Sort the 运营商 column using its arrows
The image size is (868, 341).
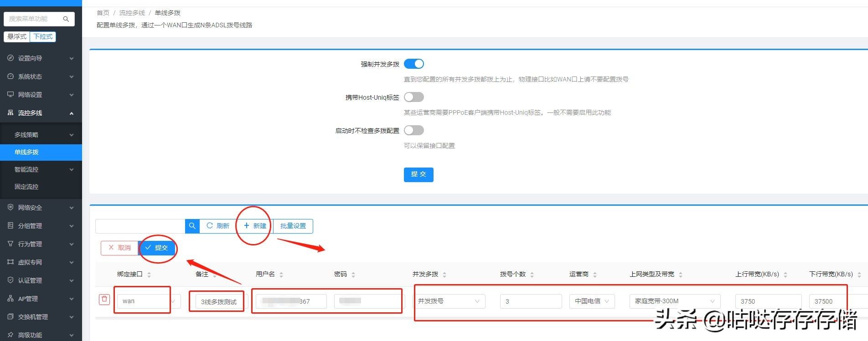pos(595,275)
